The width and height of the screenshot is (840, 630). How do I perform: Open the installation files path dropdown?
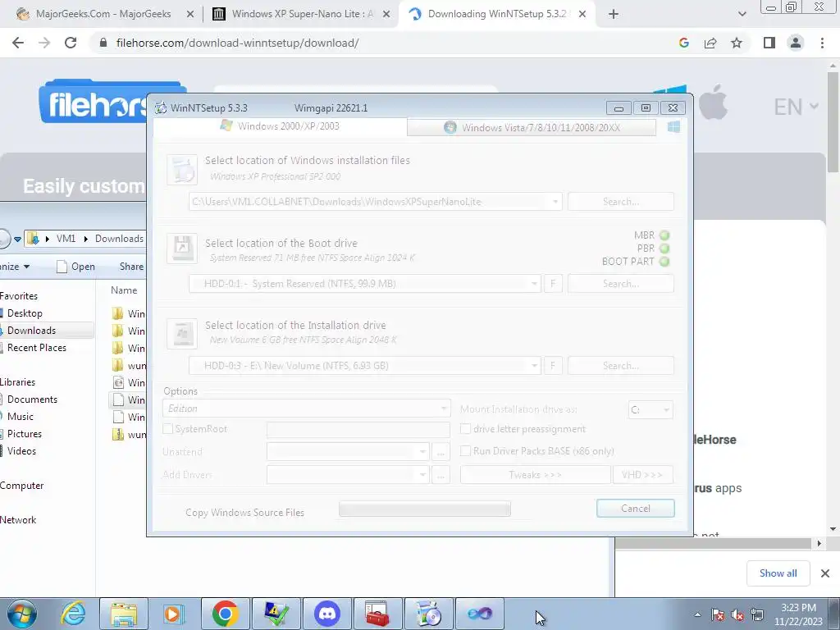coord(555,202)
